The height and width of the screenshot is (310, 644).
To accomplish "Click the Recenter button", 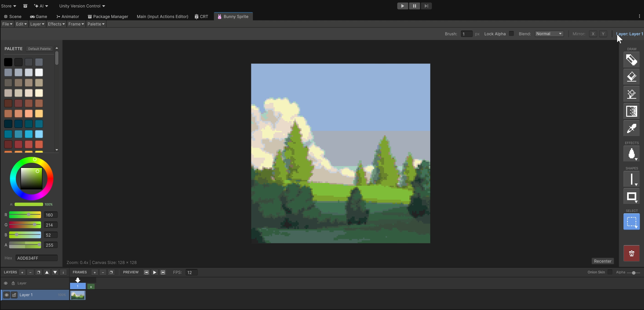I will [x=602, y=261].
